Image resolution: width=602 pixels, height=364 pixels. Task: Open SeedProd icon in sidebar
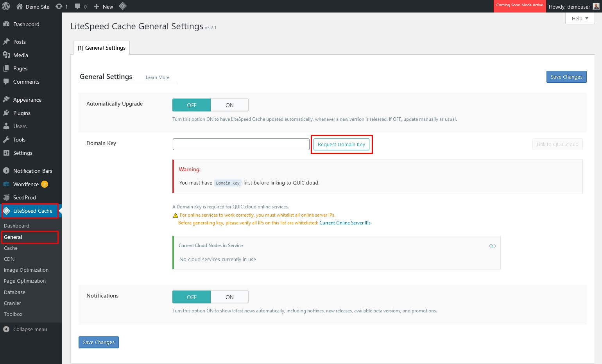[6, 197]
